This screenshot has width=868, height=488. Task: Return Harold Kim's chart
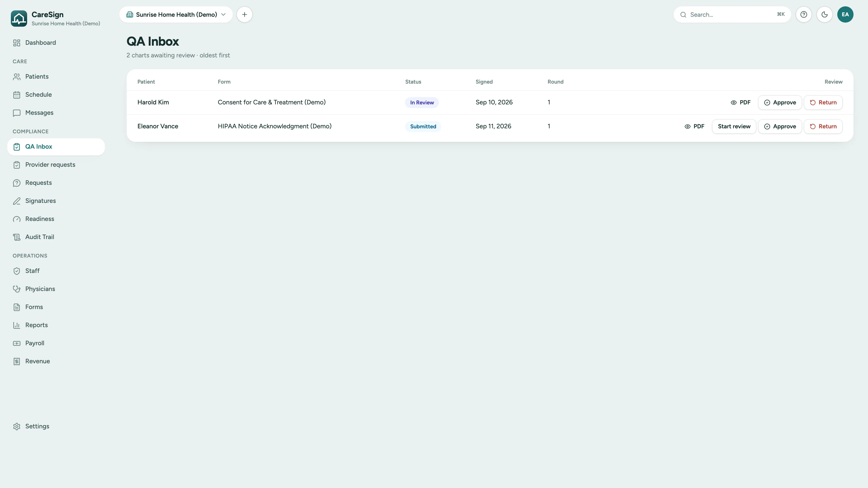(x=823, y=102)
